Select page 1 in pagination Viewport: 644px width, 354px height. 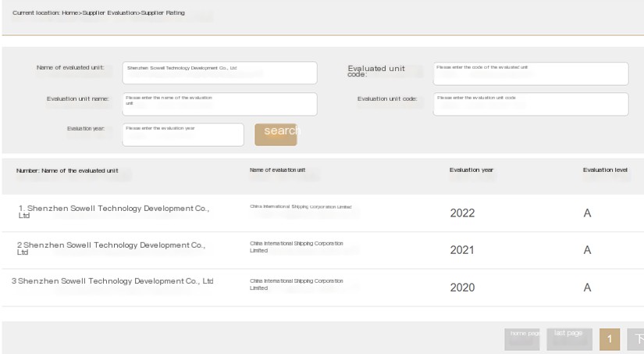(x=610, y=339)
